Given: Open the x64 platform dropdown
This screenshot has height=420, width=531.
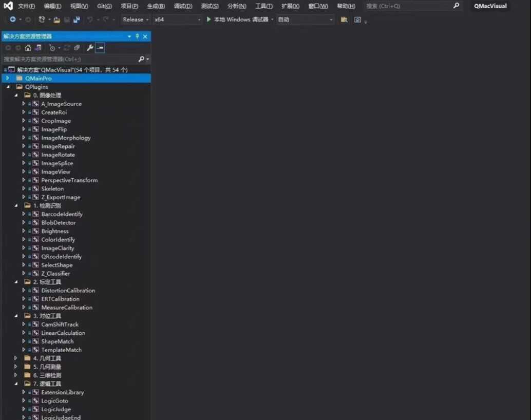Looking at the screenshot, I should (x=178, y=20).
